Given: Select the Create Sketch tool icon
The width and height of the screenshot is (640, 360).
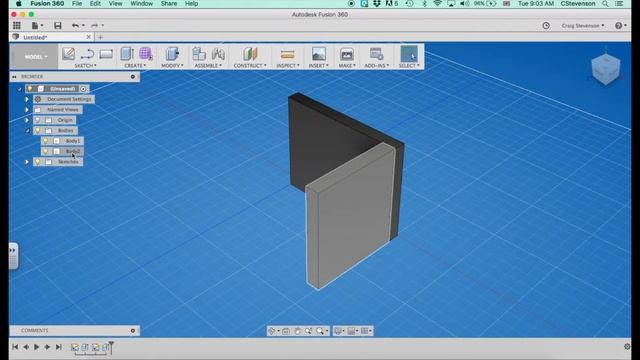Looking at the screenshot, I should coord(69,54).
